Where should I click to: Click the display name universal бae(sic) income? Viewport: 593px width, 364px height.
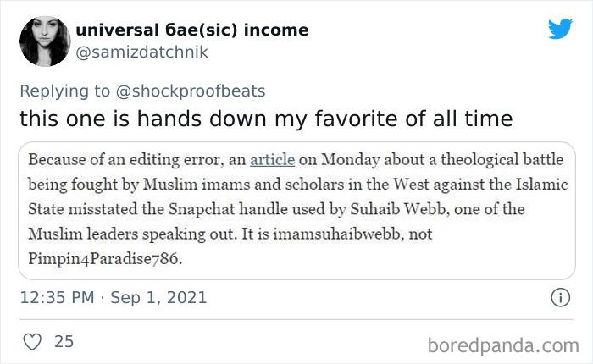pos(192,30)
